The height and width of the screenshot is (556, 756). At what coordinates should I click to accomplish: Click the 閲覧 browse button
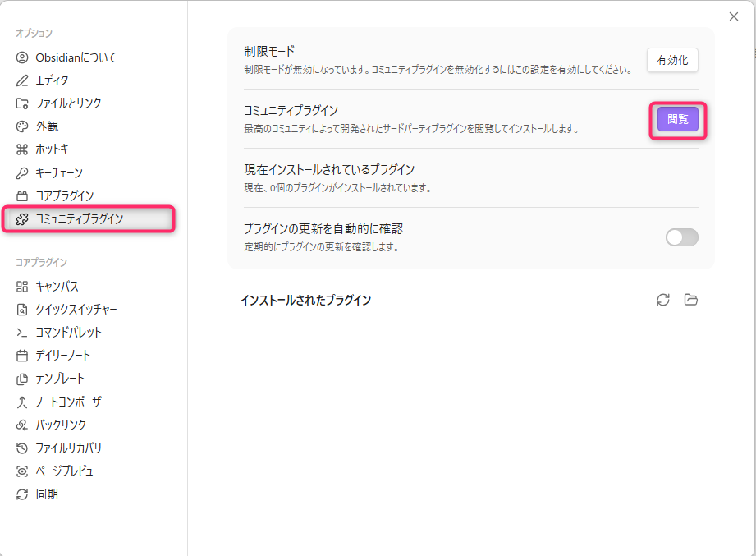coord(677,119)
